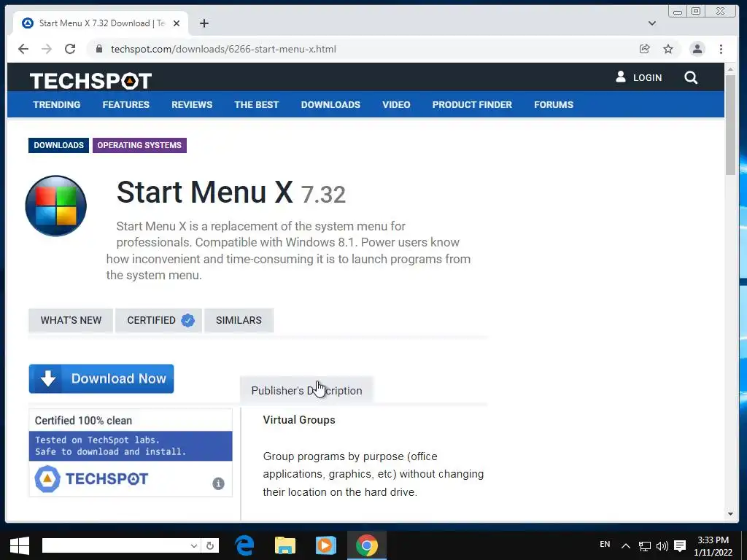Screen dimensions: 747x560
Task: Click the browser forward arrow
Action: 47,49
